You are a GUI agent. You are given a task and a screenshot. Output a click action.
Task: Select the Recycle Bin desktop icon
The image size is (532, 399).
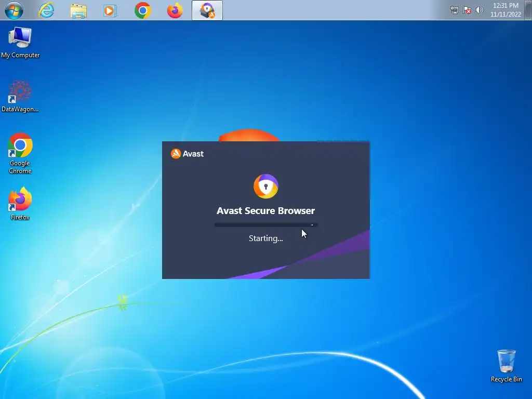click(x=506, y=366)
